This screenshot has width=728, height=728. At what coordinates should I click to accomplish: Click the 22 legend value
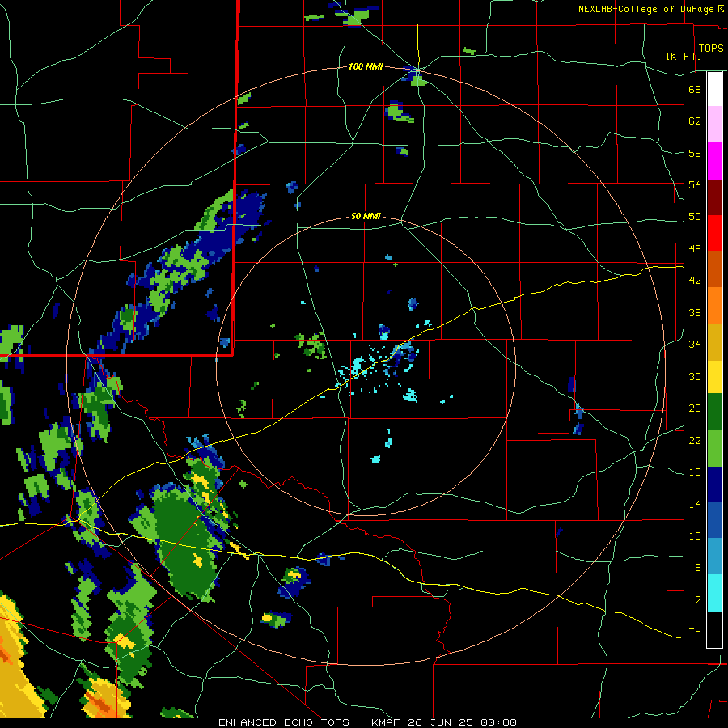click(695, 441)
